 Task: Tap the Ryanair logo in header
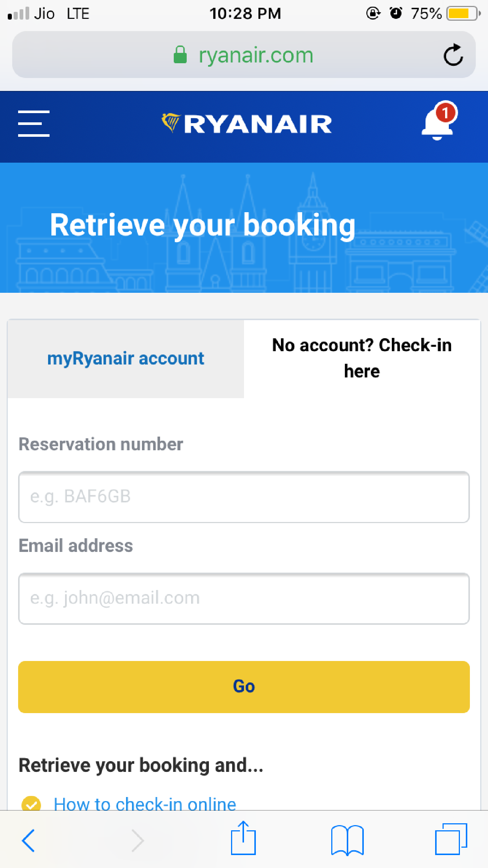(x=247, y=123)
